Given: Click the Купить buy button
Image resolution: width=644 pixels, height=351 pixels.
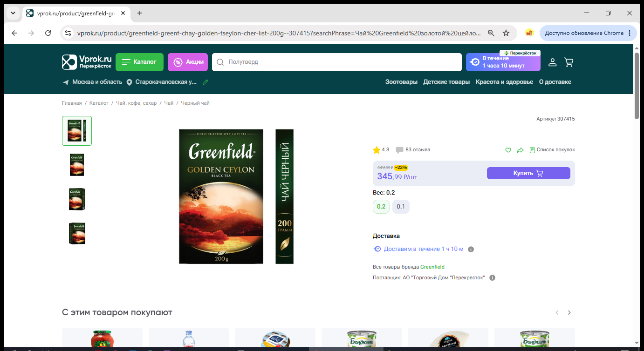Looking at the screenshot, I should coord(528,173).
